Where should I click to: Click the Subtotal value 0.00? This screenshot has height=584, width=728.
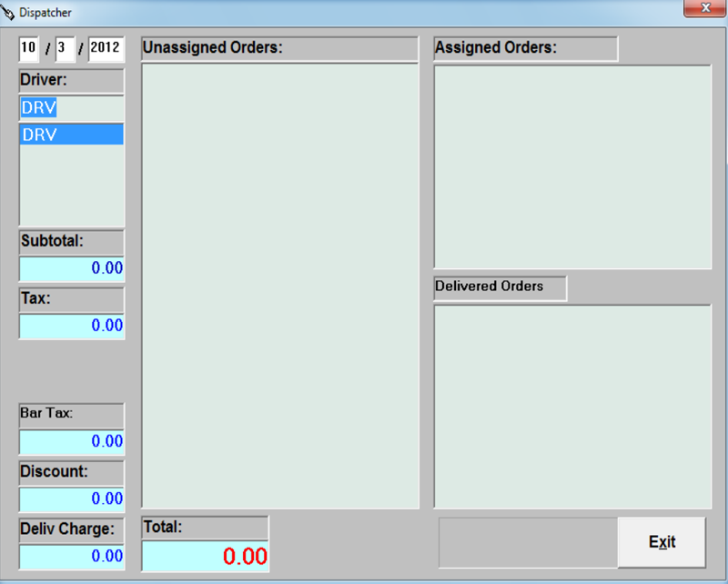coord(72,268)
